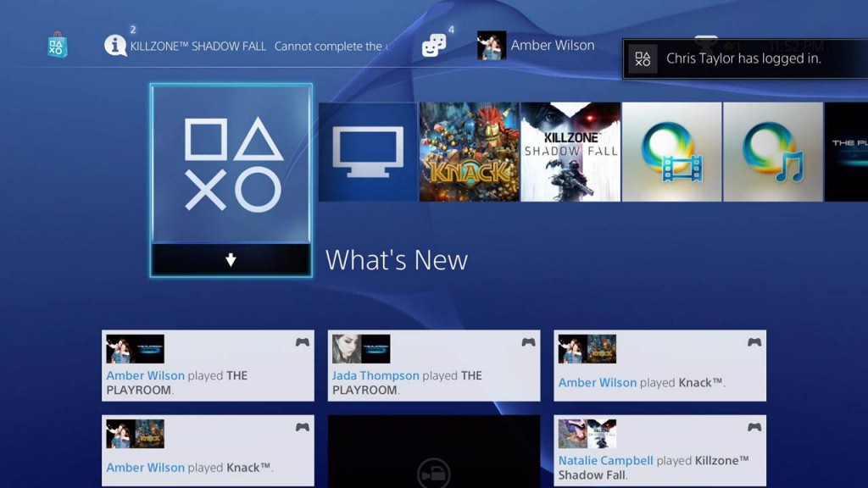Launch Video Unlimited from the content bar
The height and width of the screenshot is (488, 868).
(670, 152)
